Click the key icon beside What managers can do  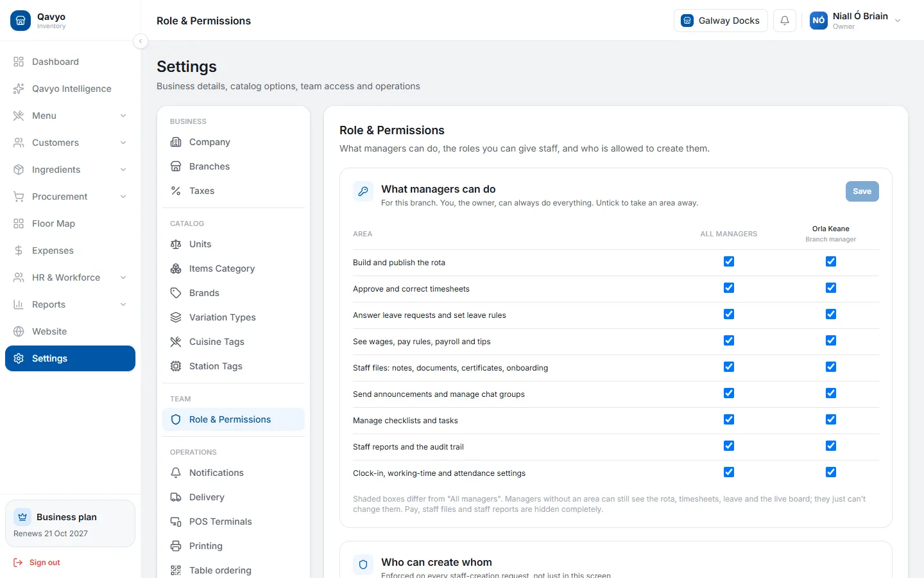click(x=363, y=191)
